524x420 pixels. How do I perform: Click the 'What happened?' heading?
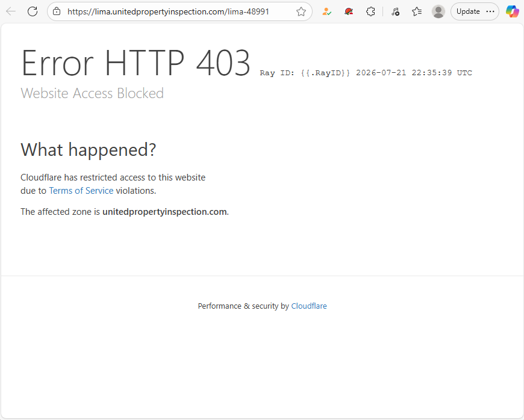click(88, 150)
